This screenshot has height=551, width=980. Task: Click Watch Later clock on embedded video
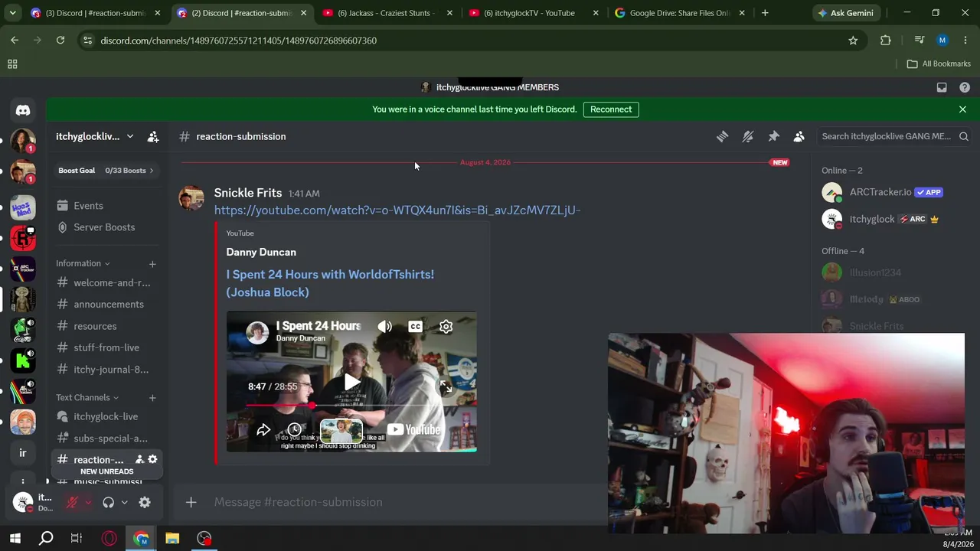(294, 430)
